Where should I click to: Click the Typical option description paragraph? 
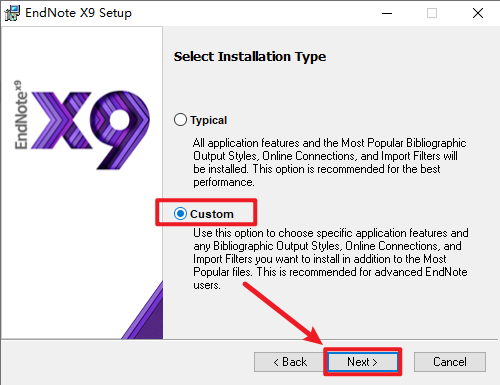click(x=329, y=162)
